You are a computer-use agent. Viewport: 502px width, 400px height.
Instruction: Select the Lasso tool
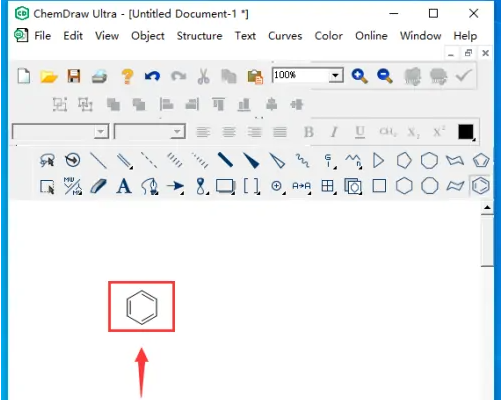47,160
